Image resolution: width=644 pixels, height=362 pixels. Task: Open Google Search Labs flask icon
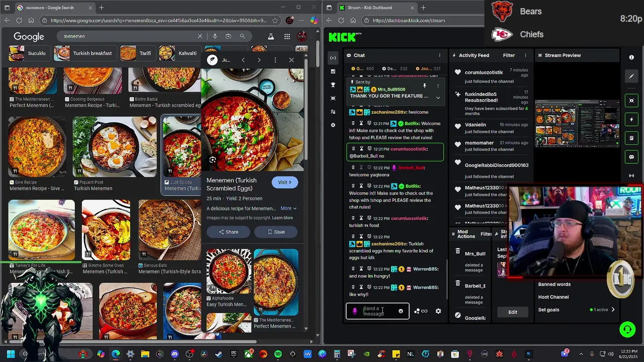coord(271,36)
